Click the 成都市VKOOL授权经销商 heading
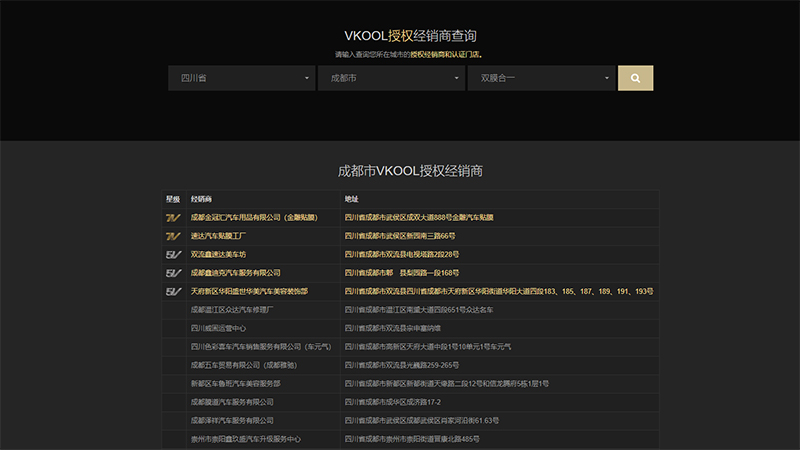 click(x=411, y=171)
